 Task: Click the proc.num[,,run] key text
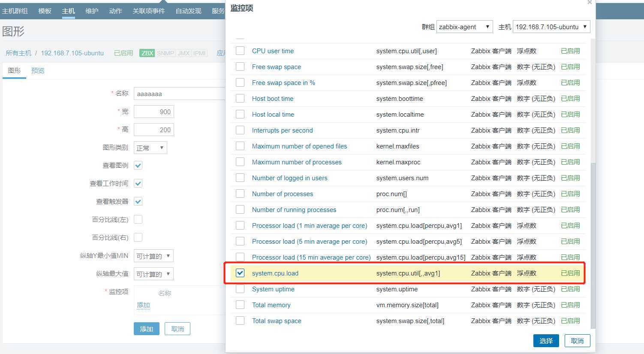click(397, 209)
